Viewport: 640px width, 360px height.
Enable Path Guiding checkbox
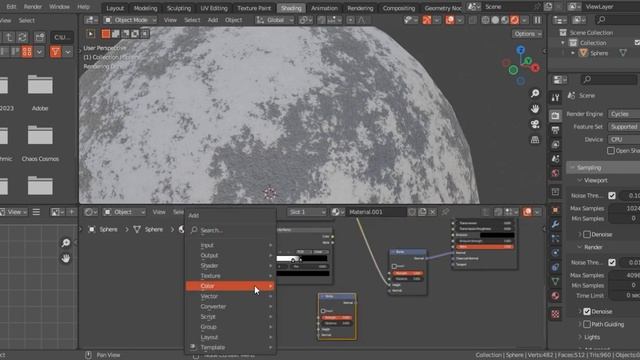pos(587,324)
